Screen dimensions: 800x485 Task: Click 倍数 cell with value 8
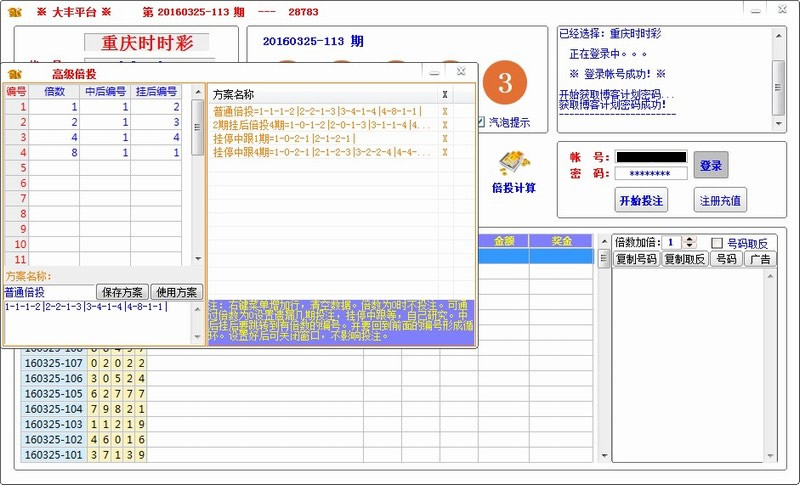pos(55,152)
